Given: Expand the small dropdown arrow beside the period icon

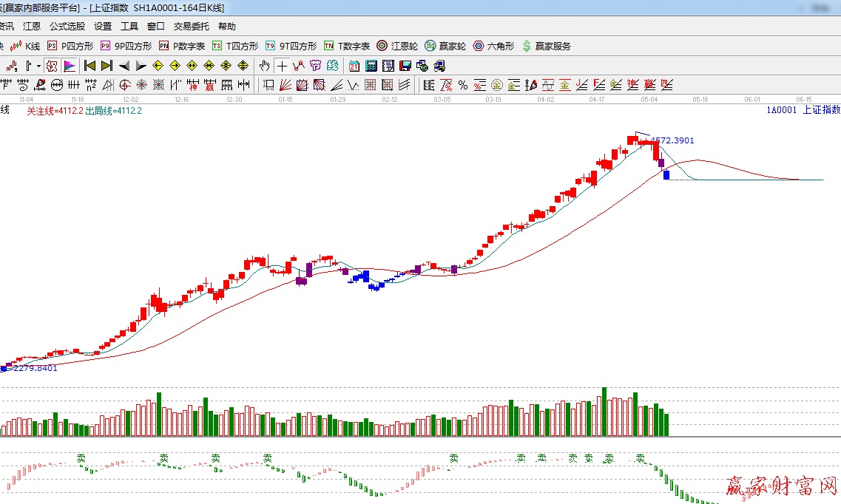Looking at the screenshot, I should click(x=38, y=66).
